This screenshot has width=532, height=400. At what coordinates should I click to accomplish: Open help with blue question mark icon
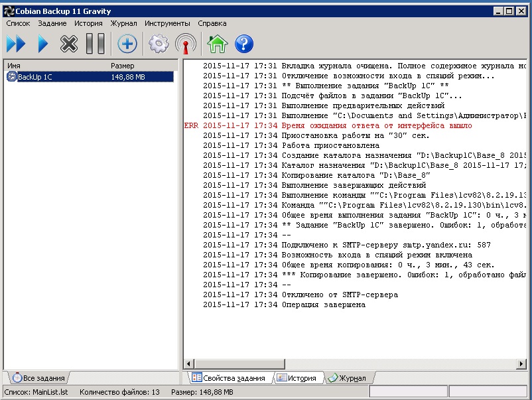244,44
